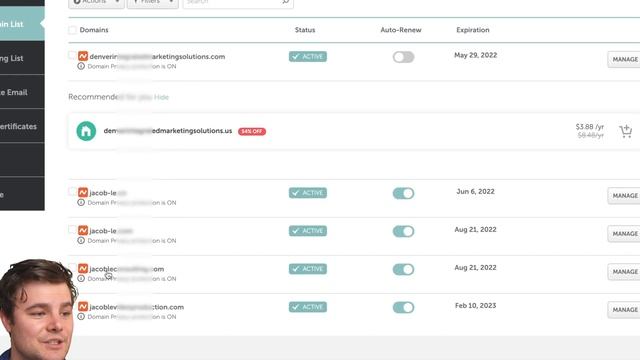Click the magnifier icon in the search box
The image size is (640, 360).
[285, 2]
